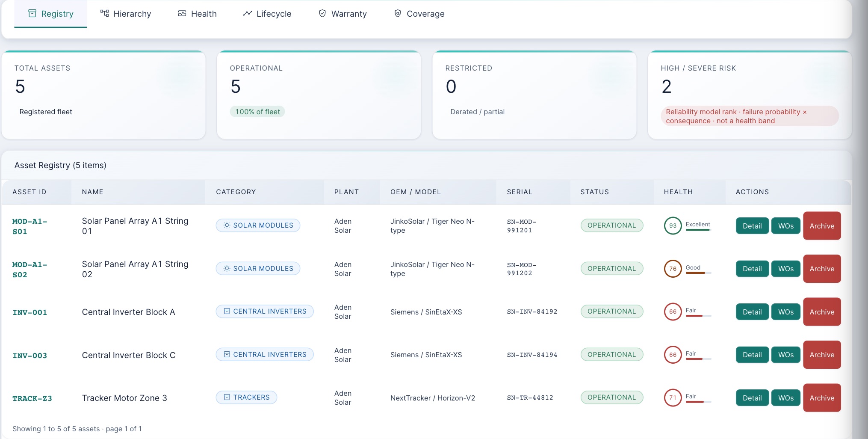
Task: Click the sun icon in MOD-A1-S01's category badge
Action: 227,225
